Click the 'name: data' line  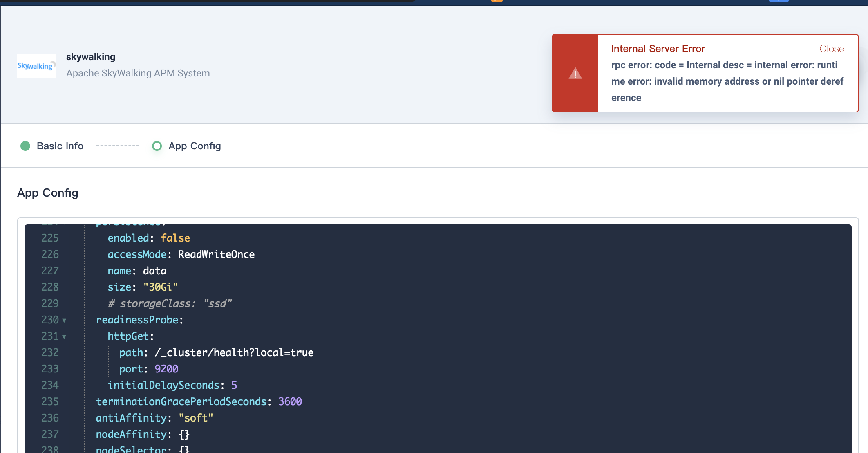tap(137, 271)
